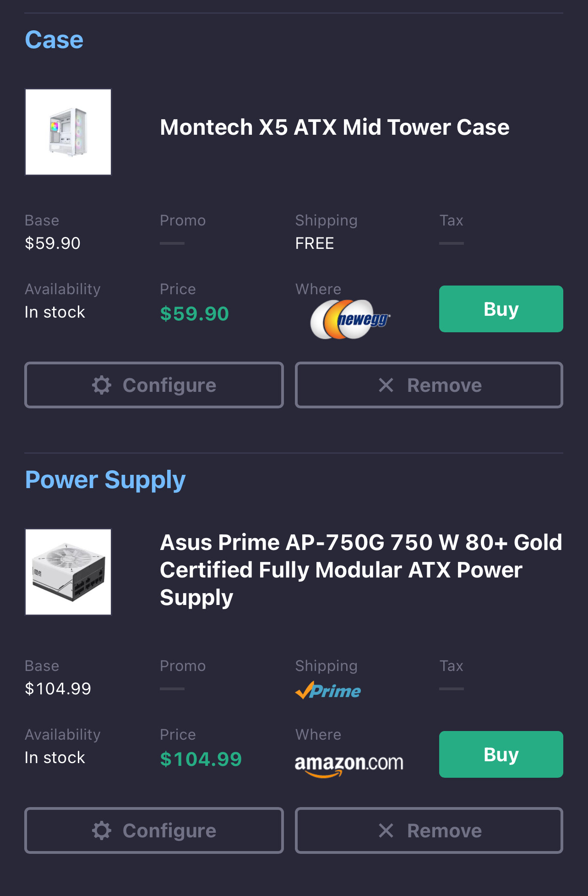
Task: Click the Newegg merchant logo
Action: [x=350, y=319]
